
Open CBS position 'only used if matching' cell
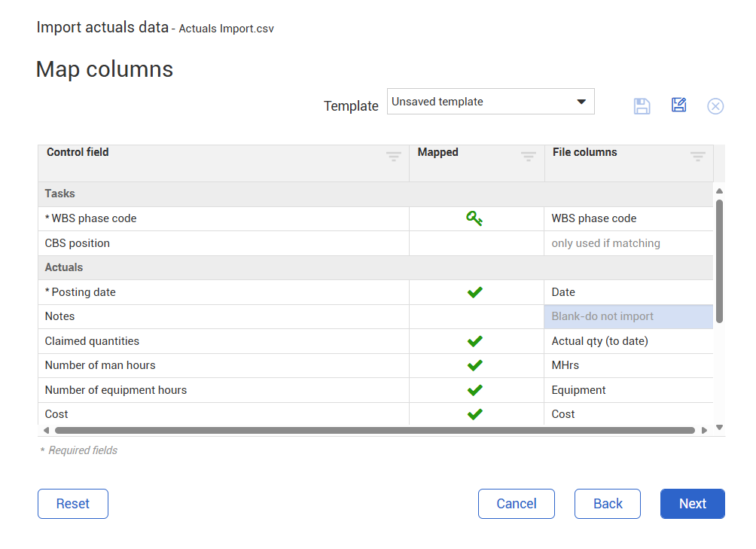pyautogui.click(x=628, y=243)
